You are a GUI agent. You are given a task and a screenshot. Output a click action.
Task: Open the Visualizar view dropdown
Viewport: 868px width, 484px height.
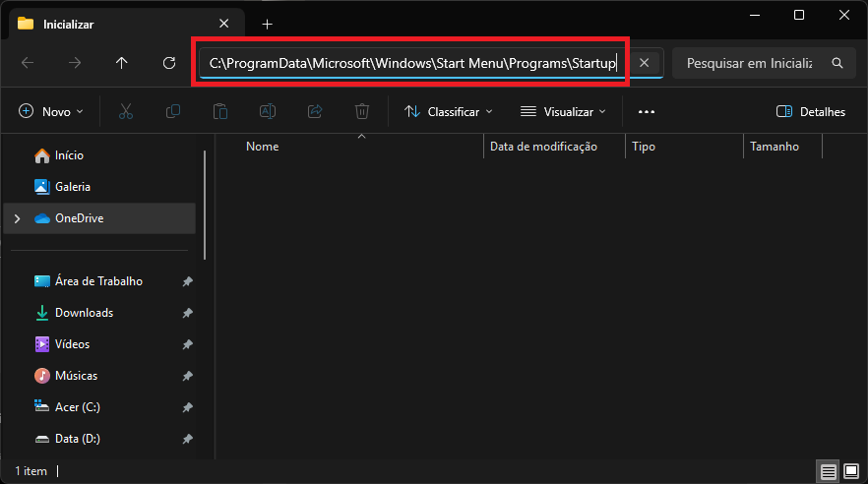[563, 112]
